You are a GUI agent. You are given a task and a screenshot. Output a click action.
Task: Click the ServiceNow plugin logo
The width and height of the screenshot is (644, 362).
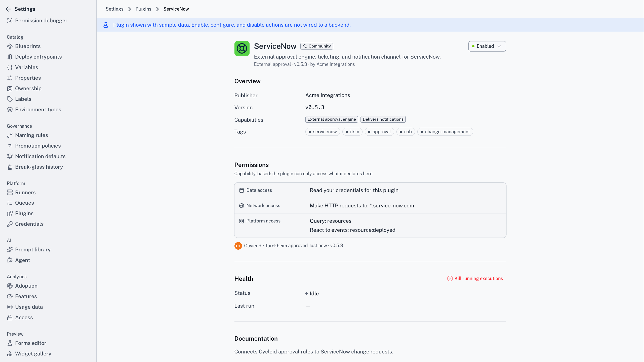242,49
